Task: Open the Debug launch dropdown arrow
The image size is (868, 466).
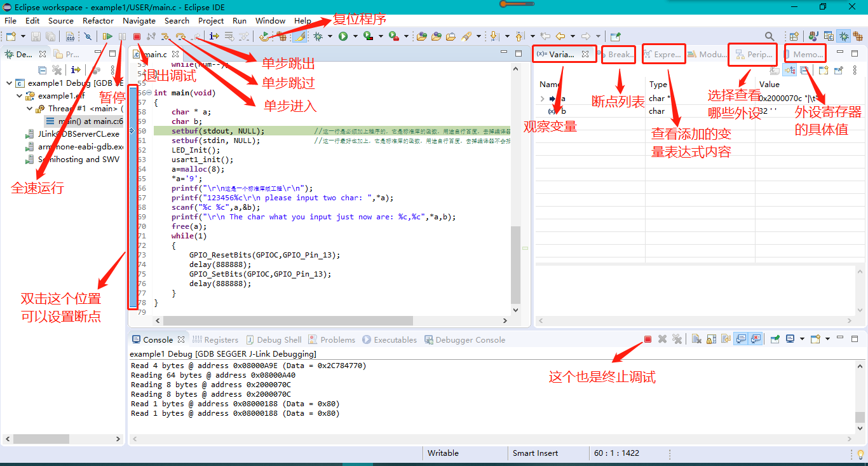Action: (x=330, y=36)
